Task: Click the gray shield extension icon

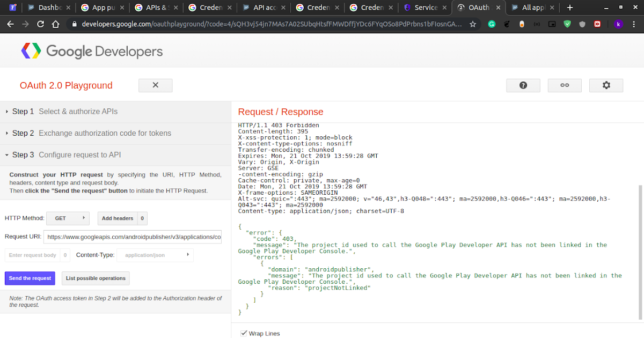Action: [582, 24]
